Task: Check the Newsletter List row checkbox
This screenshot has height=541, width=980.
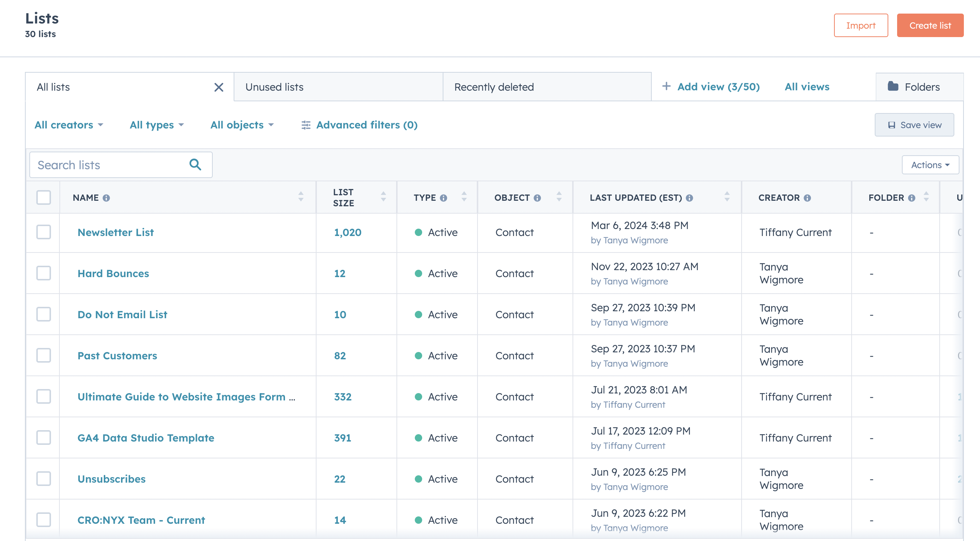Action: point(44,232)
